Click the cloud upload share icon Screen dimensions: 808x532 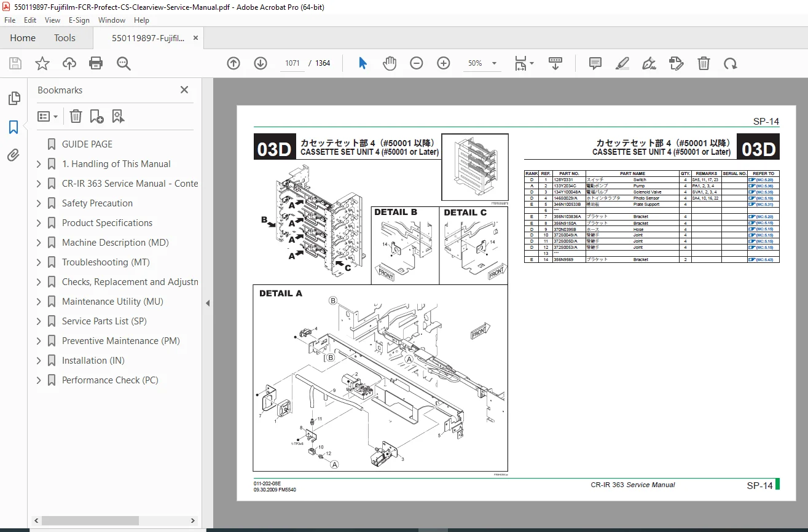(x=69, y=63)
